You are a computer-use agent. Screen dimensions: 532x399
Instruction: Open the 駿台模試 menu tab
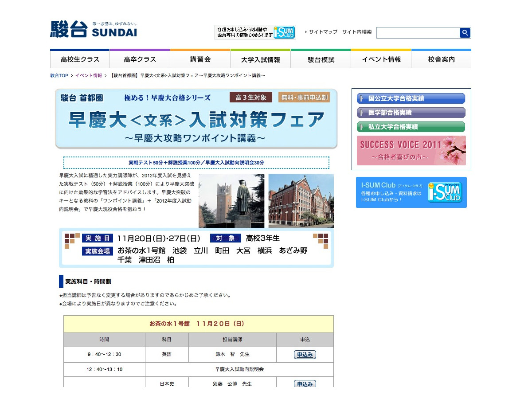tap(321, 59)
